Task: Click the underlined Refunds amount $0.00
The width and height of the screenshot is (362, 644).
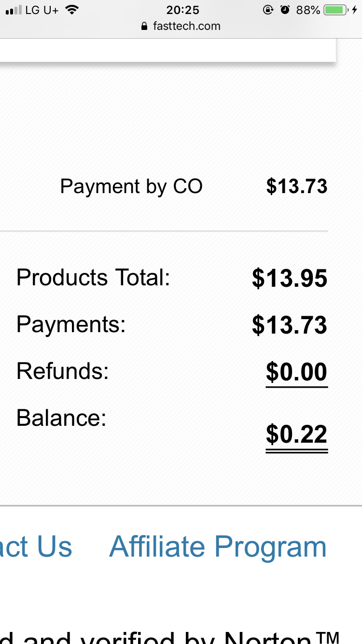Action: [296, 372]
